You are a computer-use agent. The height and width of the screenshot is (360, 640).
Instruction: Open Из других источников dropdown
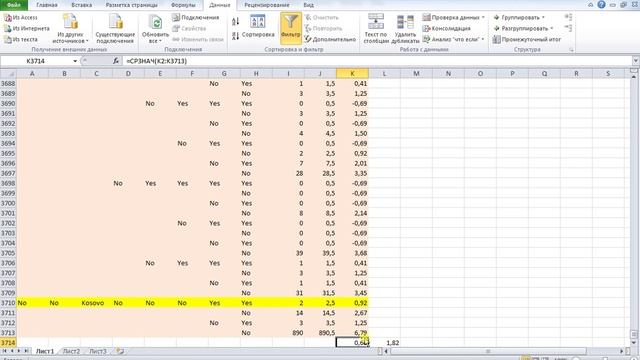click(x=71, y=29)
